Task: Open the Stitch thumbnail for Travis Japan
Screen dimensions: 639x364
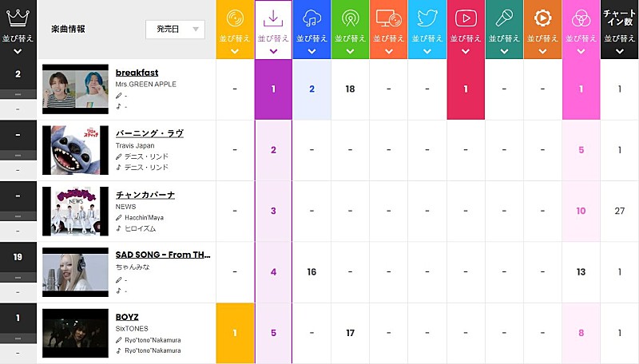Action: point(75,150)
